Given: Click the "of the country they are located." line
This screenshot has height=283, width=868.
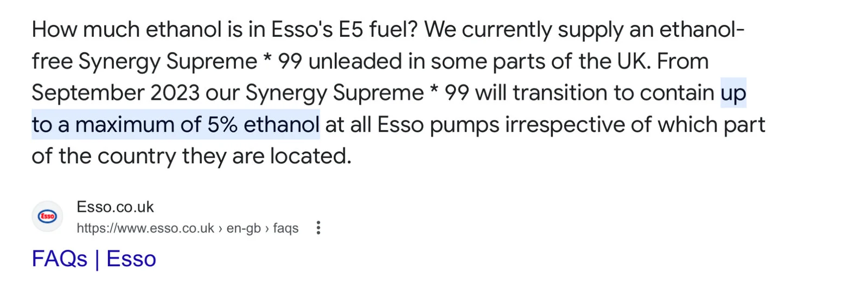Looking at the screenshot, I should (x=192, y=156).
